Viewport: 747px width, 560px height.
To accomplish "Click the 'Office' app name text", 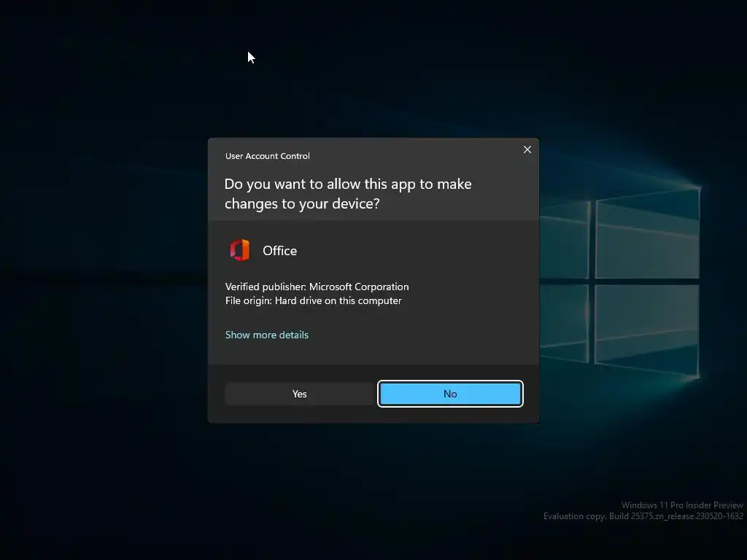I will coord(279,251).
